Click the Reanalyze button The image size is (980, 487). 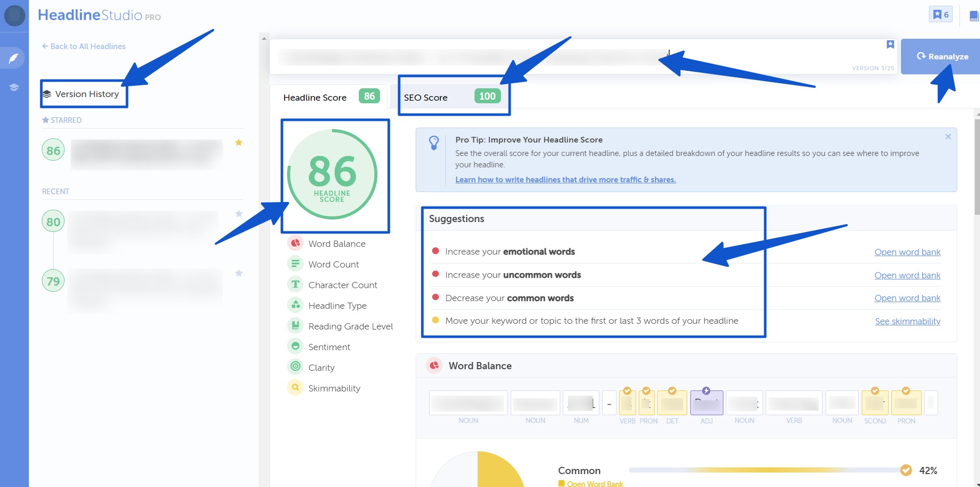[940, 56]
